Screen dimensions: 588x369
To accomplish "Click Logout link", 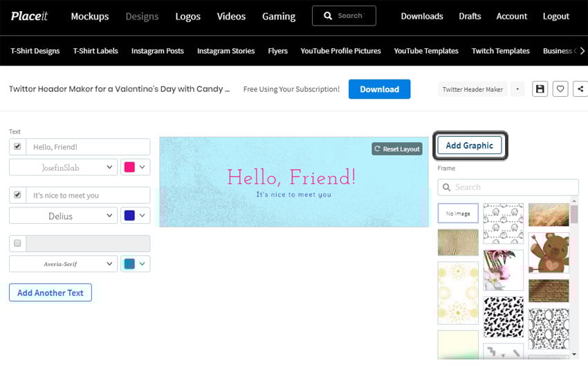I will (x=555, y=16).
